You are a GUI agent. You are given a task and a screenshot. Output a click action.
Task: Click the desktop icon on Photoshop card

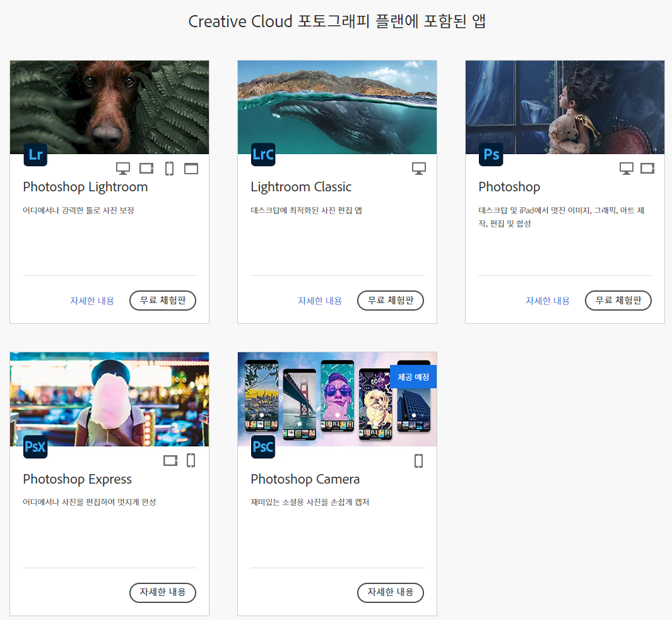627,169
